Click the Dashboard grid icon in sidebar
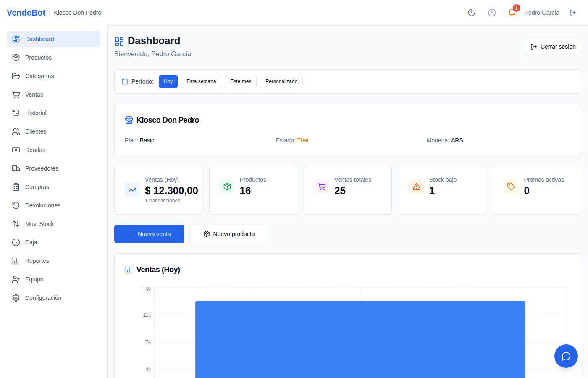The width and height of the screenshot is (588, 378). (16, 39)
